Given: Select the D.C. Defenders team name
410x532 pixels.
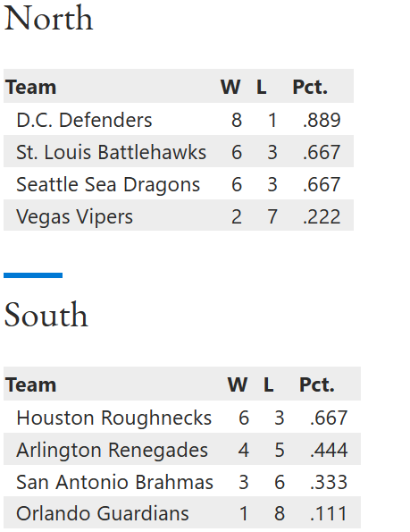Looking at the screenshot, I should click(x=84, y=120).
